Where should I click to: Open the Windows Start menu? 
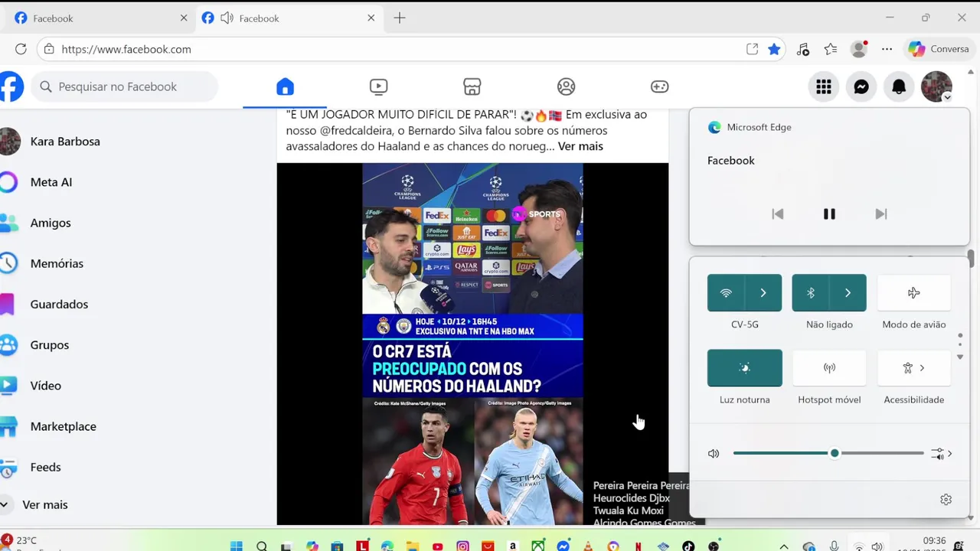pos(237,546)
